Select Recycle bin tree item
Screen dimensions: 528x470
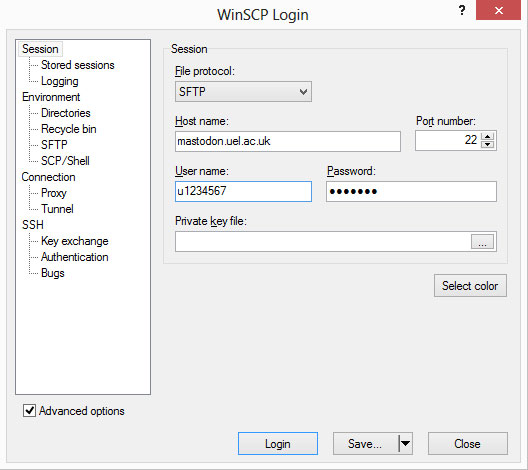pos(69,129)
